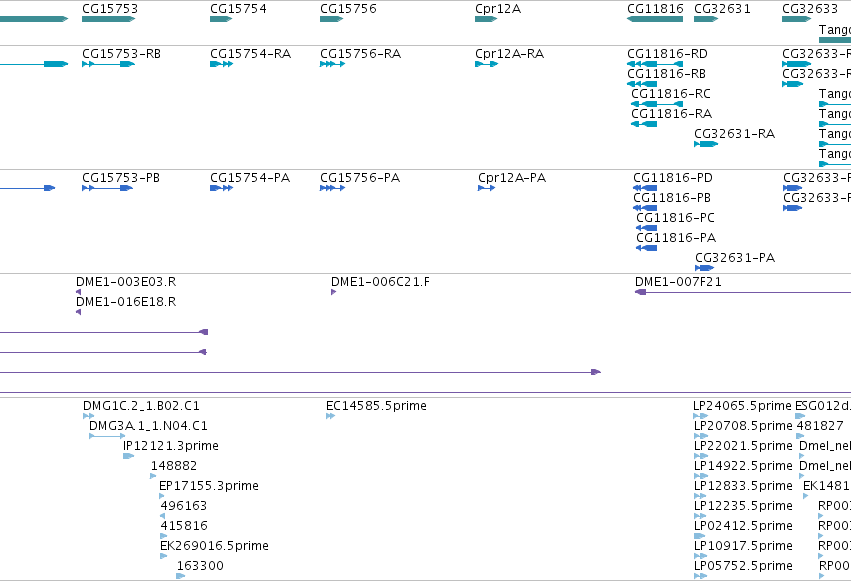The image size is (851, 581).
Task: Select transcript label Cpr12A-RA
Action: tap(510, 54)
